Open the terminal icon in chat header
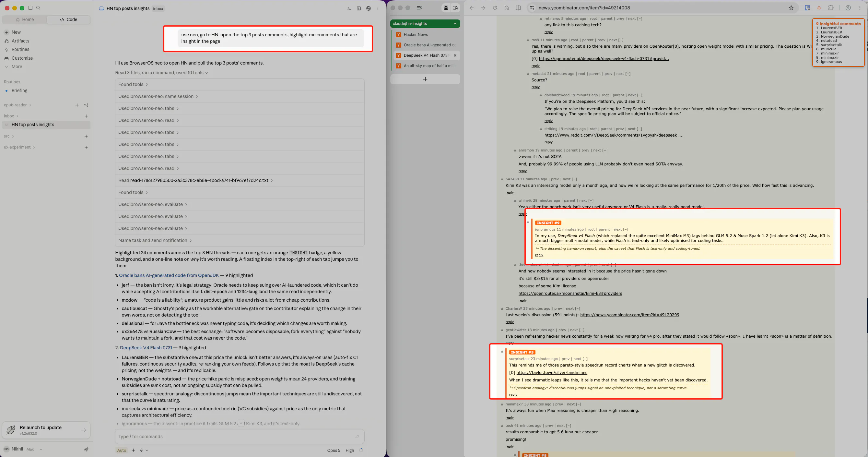This screenshot has width=868, height=457. coord(349,8)
